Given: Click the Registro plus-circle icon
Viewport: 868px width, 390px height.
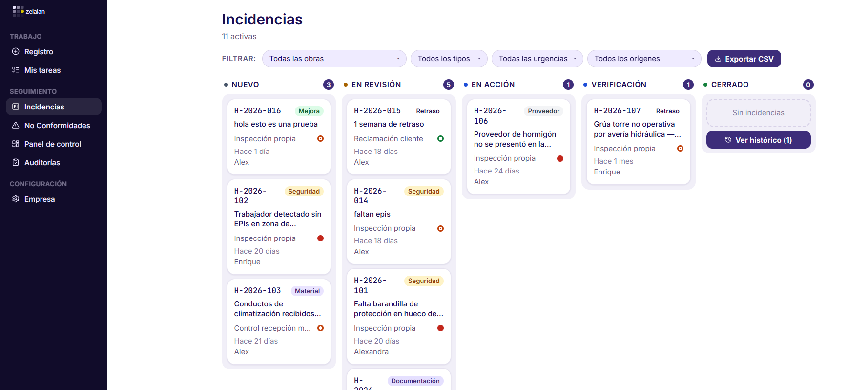Looking at the screenshot, I should pos(16,51).
